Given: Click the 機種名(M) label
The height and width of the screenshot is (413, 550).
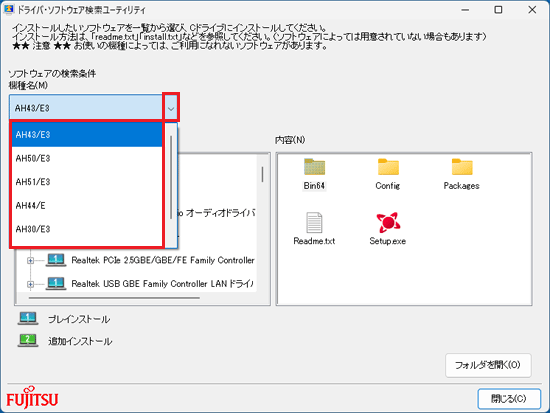Looking at the screenshot, I should (x=28, y=85).
